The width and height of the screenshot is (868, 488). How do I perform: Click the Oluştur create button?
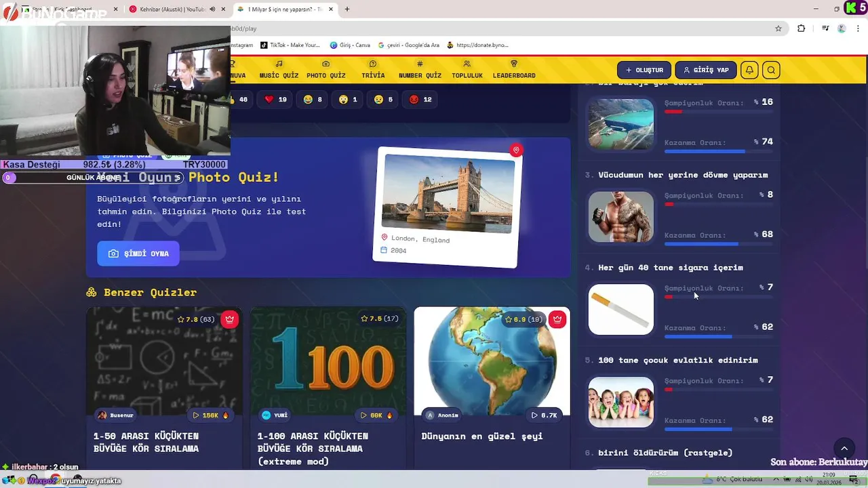click(644, 70)
